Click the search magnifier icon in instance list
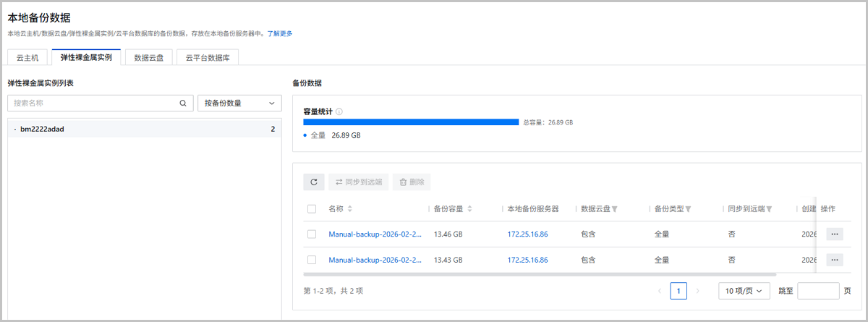 183,103
